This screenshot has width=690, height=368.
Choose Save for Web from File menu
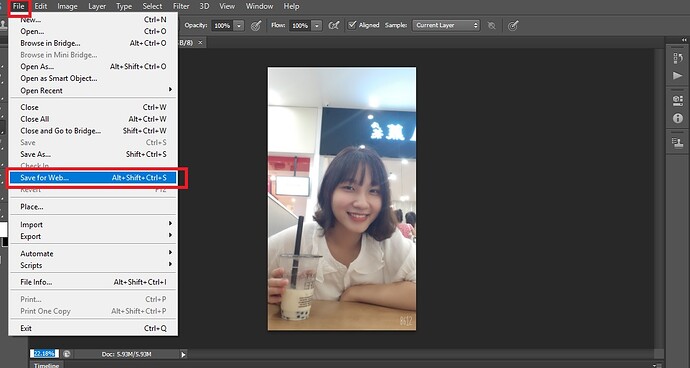[x=93, y=178]
